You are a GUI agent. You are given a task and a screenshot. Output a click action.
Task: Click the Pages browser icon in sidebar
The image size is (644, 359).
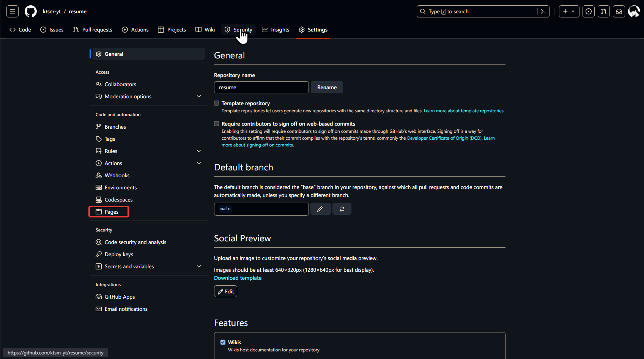(x=99, y=212)
